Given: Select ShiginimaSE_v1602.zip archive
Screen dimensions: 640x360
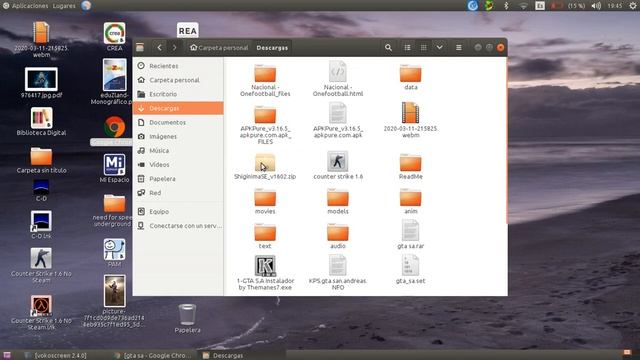Looking at the screenshot, I should 265,166.
